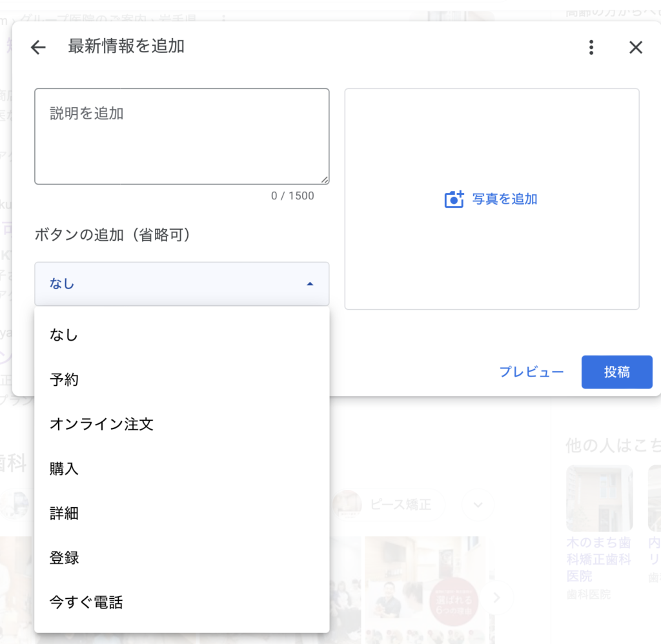
Task: Click the add photo camera icon
Action: pos(454,199)
